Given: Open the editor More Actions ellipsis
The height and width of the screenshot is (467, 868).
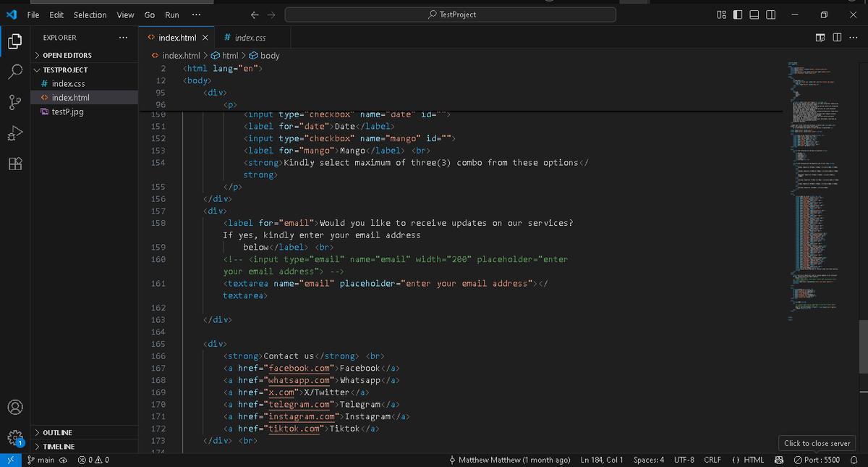Looking at the screenshot, I should 854,38.
